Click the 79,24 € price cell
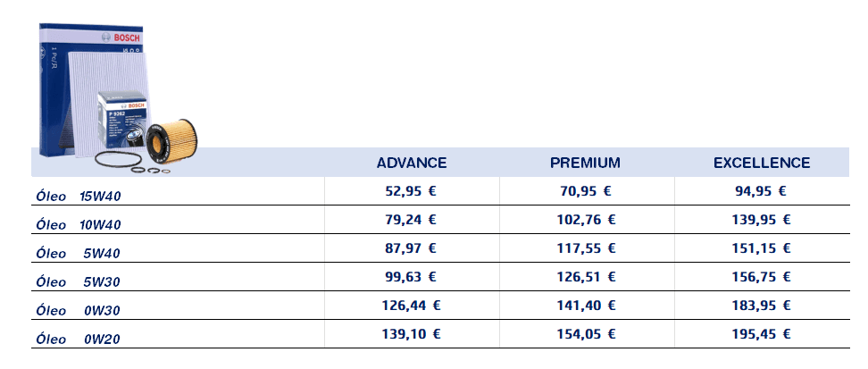 tap(410, 219)
